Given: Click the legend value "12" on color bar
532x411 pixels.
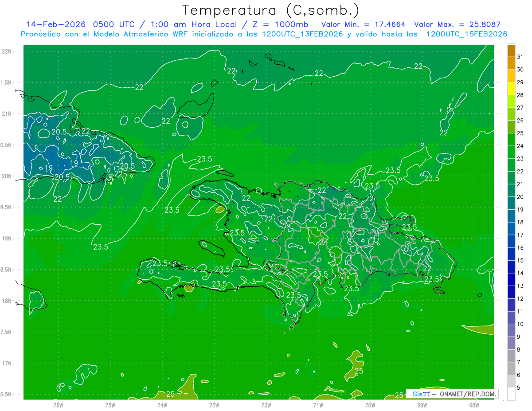Looking at the screenshot, I should [x=520, y=298].
